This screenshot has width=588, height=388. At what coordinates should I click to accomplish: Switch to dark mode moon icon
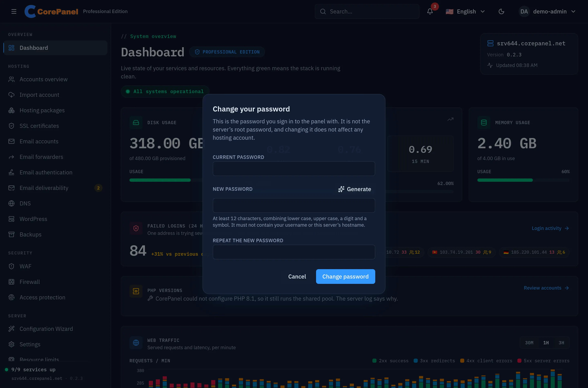coord(501,11)
